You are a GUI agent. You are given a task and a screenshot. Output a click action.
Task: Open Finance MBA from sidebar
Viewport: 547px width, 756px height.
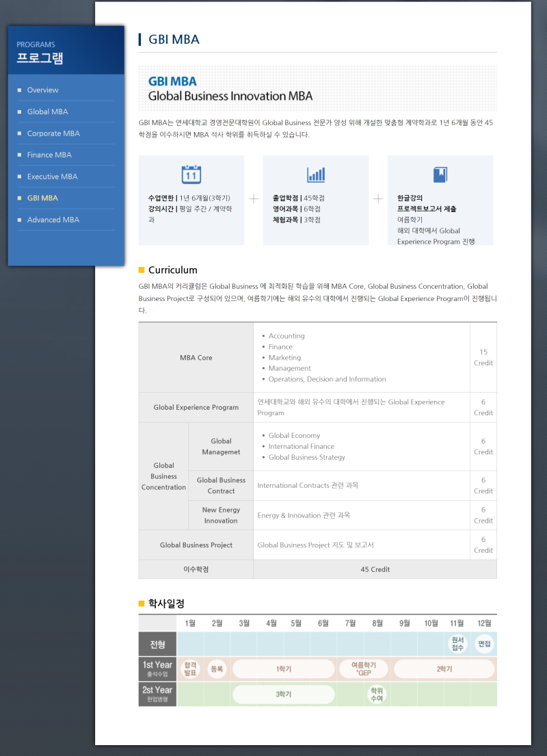tap(49, 155)
